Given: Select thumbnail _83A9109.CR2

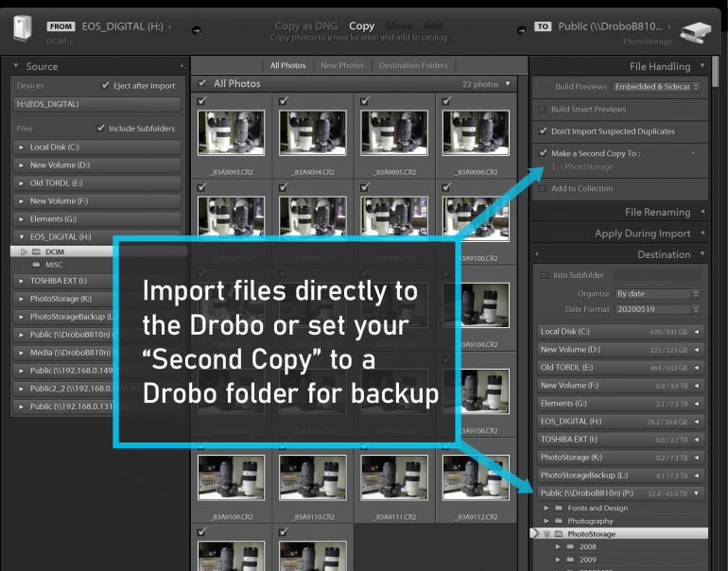Looking at the screenshot, I should pyautogui.click(x=231, y=477).
